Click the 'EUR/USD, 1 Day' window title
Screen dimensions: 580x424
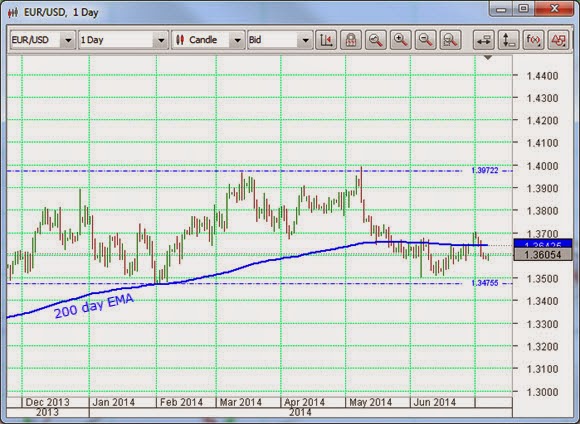tap(61, 13)
